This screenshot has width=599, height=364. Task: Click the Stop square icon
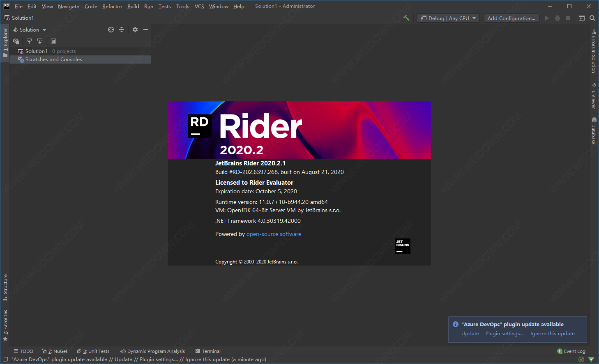tap(568, 18)
